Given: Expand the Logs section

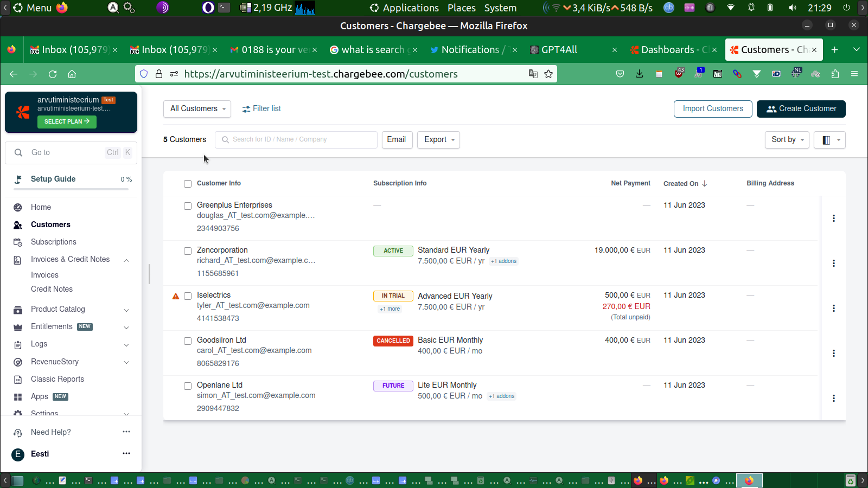Looking at the screenshot, I should (126, 345).
